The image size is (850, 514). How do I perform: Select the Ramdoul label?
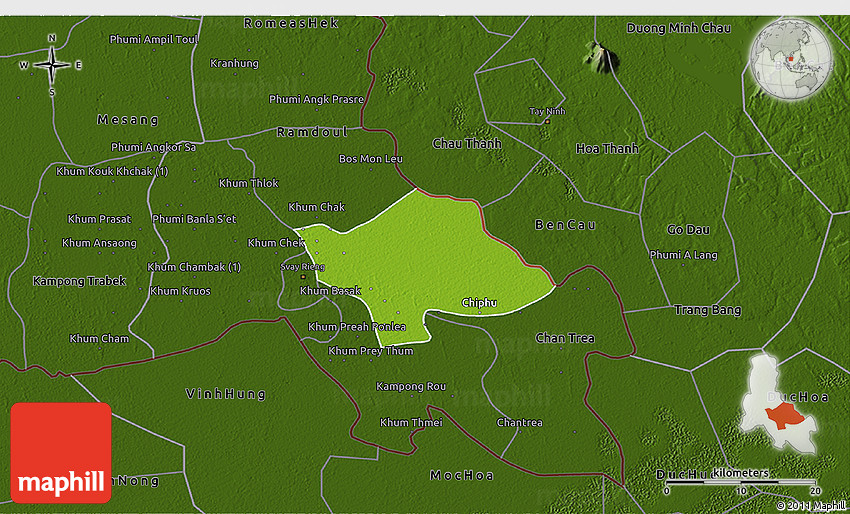click(311, 132)
